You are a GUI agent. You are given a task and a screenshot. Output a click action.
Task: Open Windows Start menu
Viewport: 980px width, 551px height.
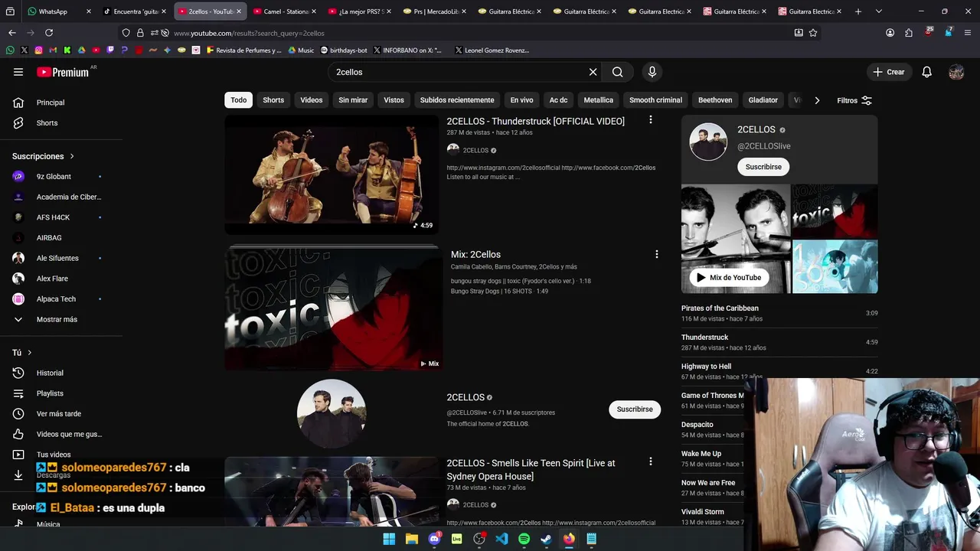tap(389, 539)
